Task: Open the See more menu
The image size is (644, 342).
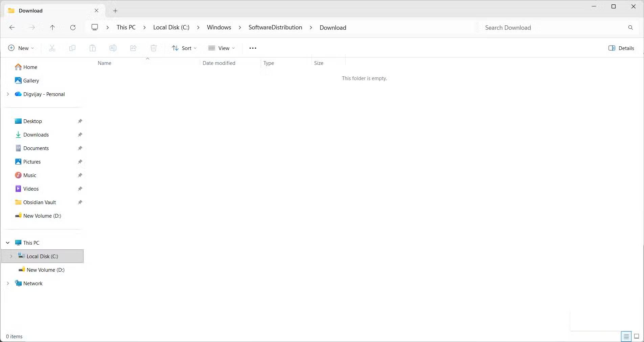Action: (x=252, y=48)
